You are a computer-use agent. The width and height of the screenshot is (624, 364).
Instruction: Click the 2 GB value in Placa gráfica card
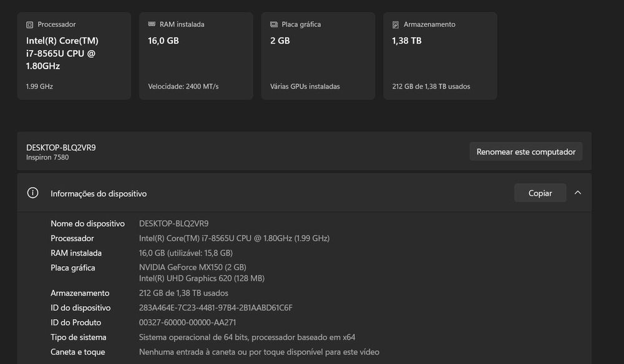pos(280,41)
